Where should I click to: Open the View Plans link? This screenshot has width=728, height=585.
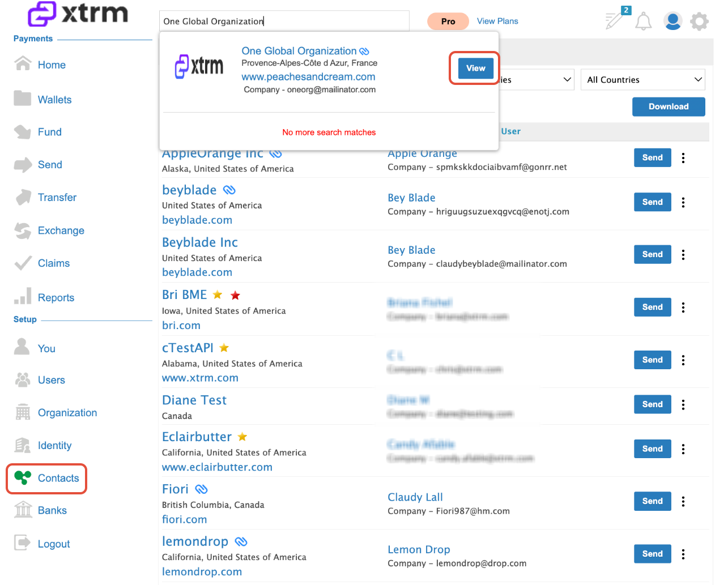coord(497,21)
